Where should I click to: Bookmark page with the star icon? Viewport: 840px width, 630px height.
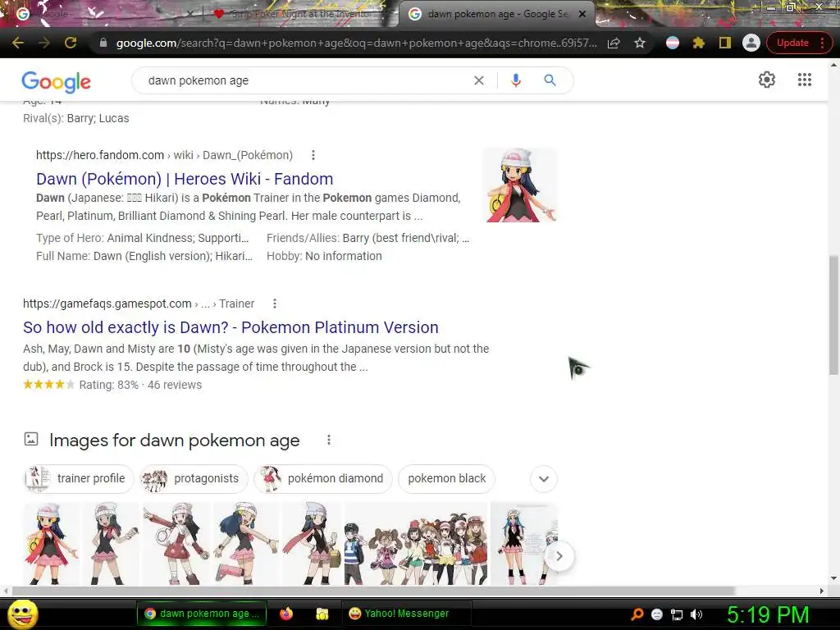640,43
